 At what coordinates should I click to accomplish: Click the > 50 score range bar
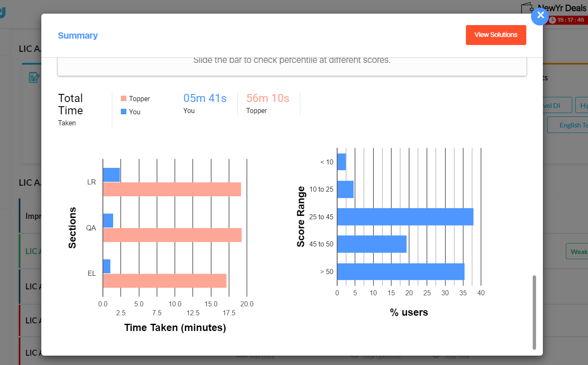point(400,272)
